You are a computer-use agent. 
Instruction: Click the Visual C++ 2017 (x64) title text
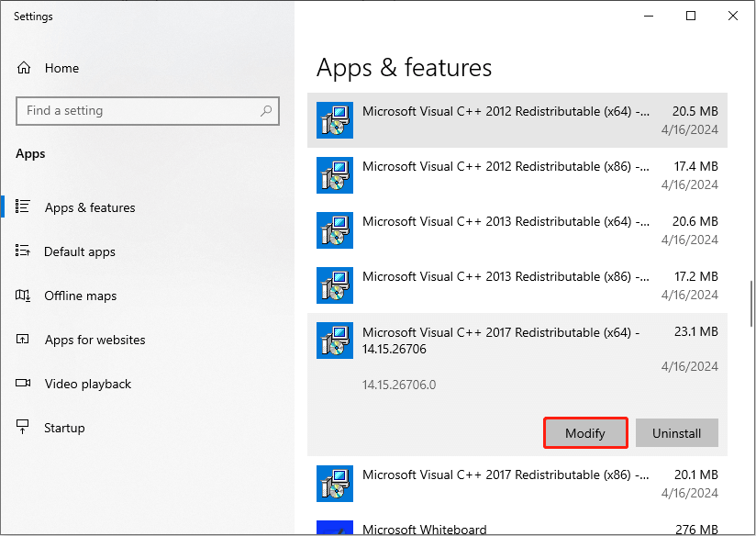click(501, 341)
